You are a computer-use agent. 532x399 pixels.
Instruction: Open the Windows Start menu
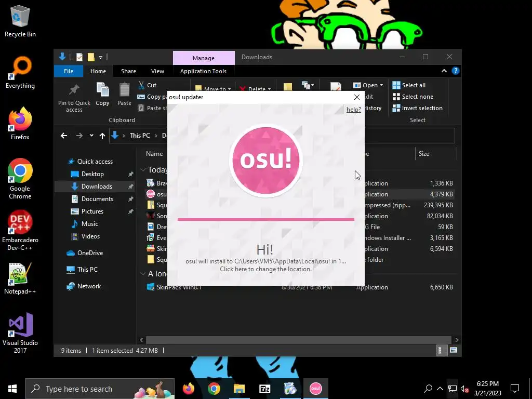pos(12,389)
